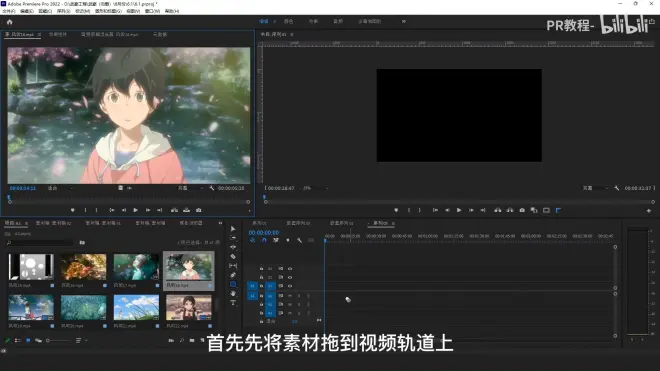Select the Hand tool
Image resolution: width=660 pixels, height=371 pixels.
pos(233,294)
